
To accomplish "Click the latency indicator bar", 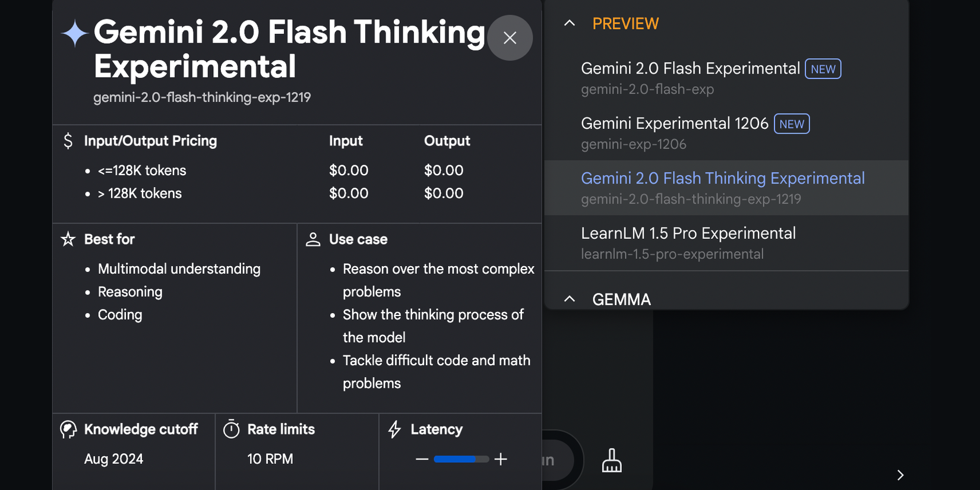I will [461, 459].
